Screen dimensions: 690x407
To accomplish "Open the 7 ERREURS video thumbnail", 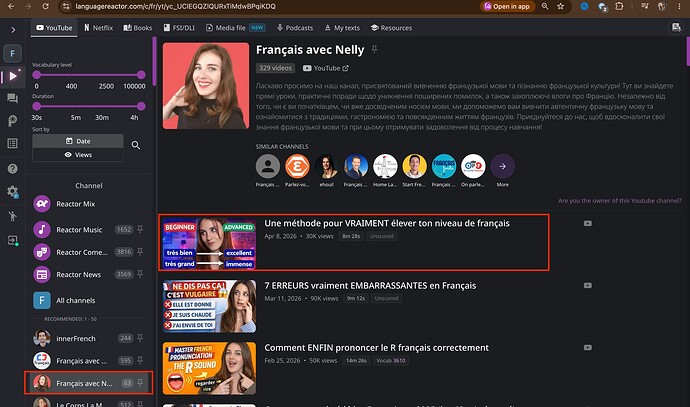I will [209, 306].
